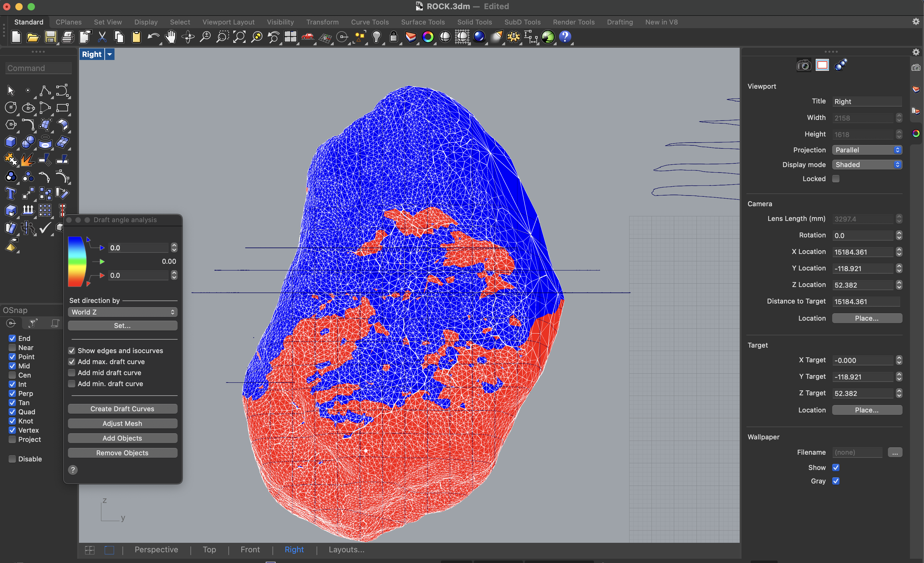
Task: Enable Add mid draft curve
Action: coord(72,373)
